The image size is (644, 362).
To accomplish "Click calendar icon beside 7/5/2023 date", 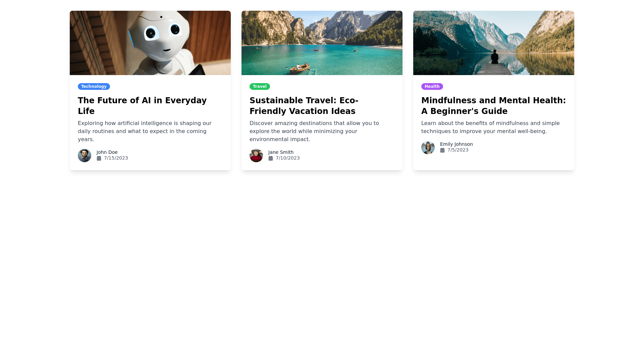I will [442, 150].
